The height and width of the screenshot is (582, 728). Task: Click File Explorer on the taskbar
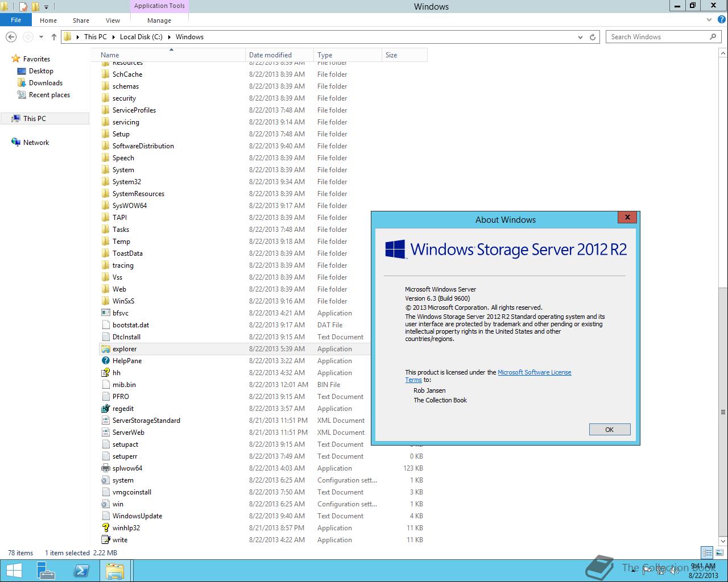[115, 571]
